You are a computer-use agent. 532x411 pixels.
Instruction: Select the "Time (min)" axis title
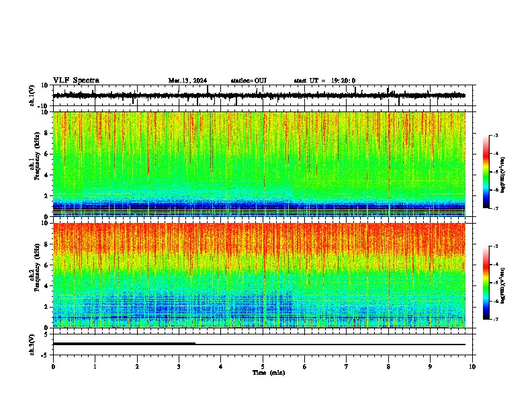[269, 373]
